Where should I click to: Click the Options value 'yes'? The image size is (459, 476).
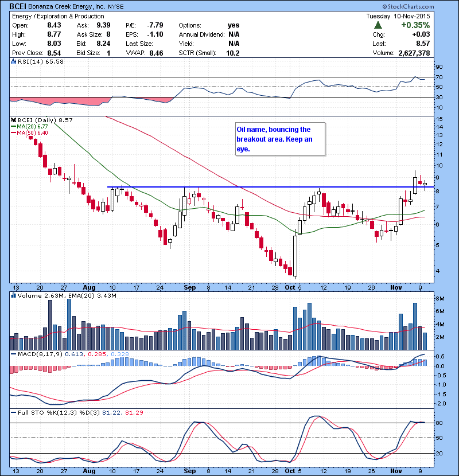234,25
